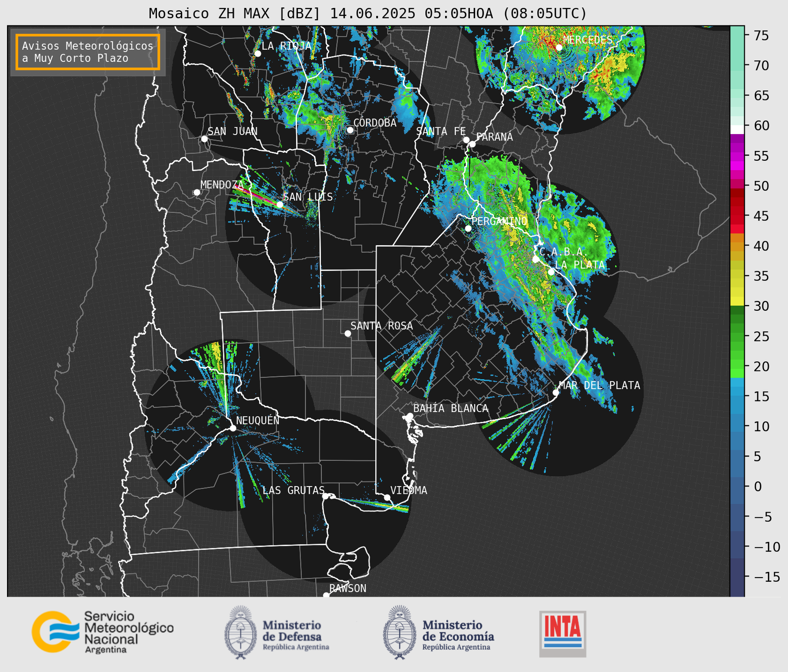Click the Ministerio de Economía text
Viewport: 788px width, 672px height.
pyautogui.click(x=458, y=636)
